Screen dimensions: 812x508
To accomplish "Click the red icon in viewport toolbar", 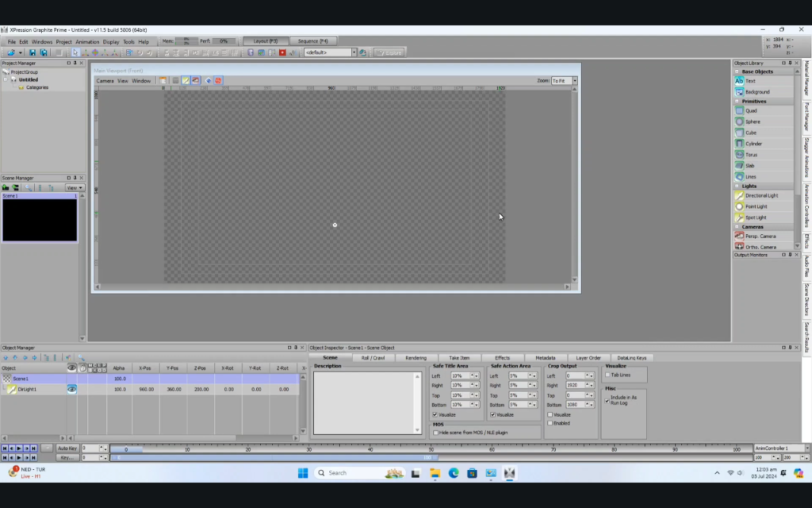I will 218,81.
